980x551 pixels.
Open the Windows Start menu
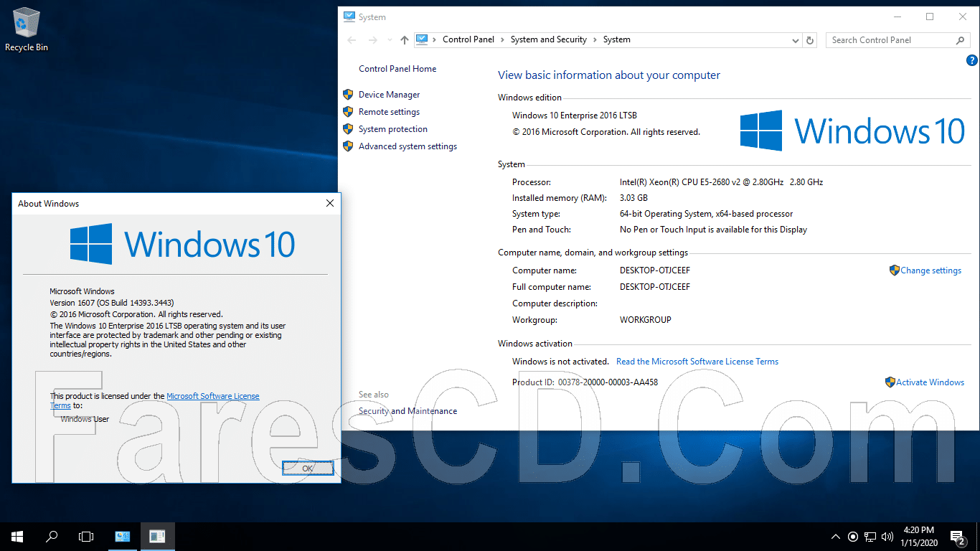tap(17, 536)
